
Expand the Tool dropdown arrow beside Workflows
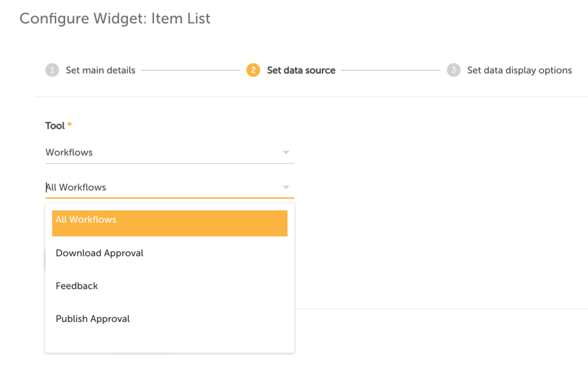click(286, 152)
